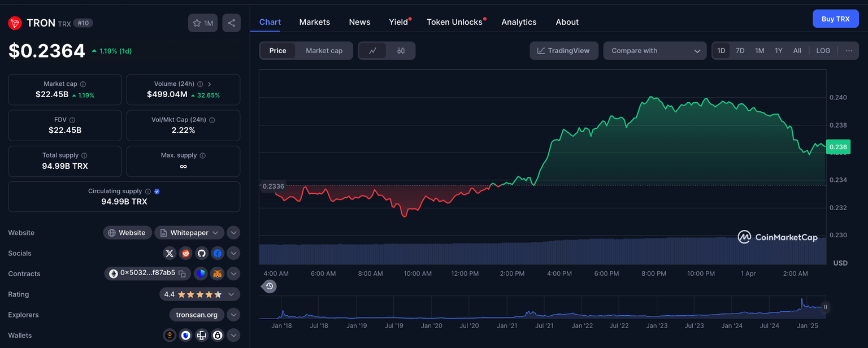The width and height of the screenshot is (868, 348).
Task: Open the Token Unlocks tab
Action: click(x=454, y=21)
